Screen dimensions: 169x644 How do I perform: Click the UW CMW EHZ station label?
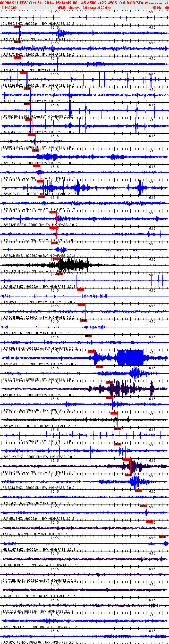13,302
